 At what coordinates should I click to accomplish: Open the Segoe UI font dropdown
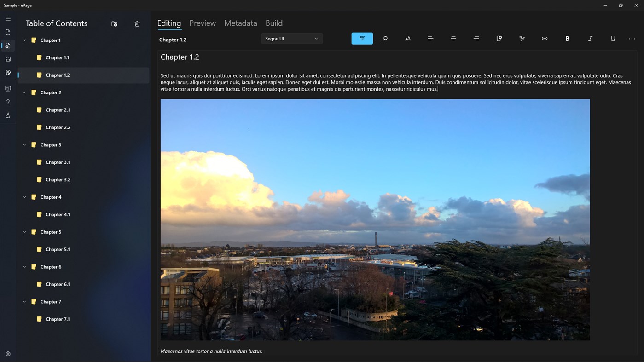click(x=291, y=39)
